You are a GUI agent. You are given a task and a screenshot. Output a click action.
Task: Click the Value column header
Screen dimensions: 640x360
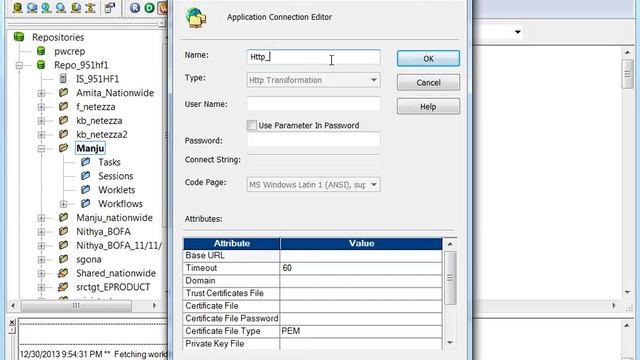pos(361,243)
